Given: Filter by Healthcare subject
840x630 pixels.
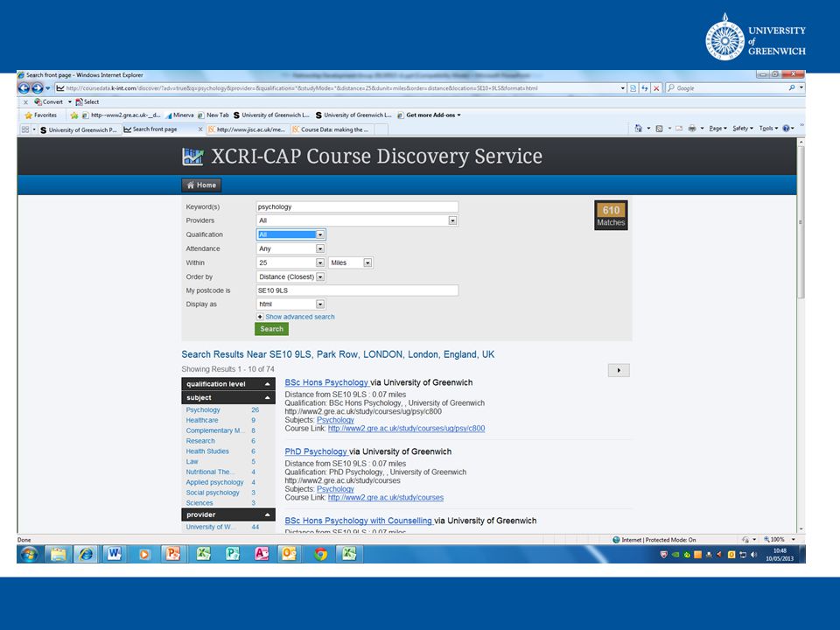Looking at the screenshot, I should tap(202, 420).
